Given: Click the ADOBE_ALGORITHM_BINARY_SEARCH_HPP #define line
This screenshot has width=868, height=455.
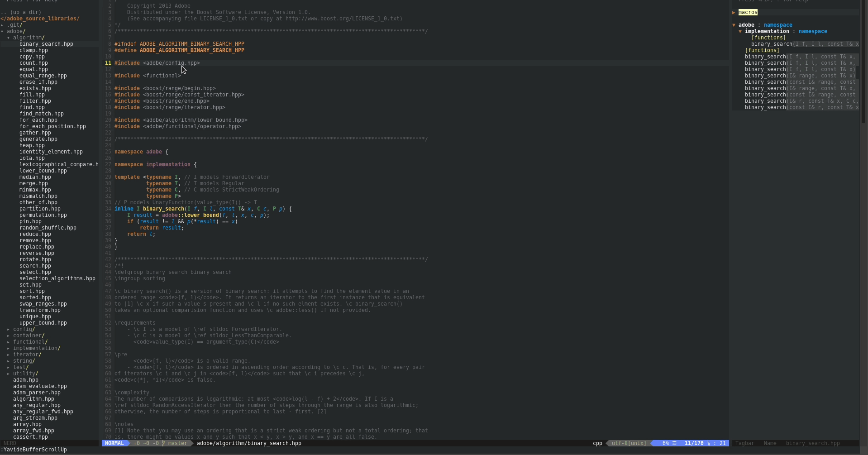Looking at the screenshot, I should pyautogui.click(x=179, y=50).
